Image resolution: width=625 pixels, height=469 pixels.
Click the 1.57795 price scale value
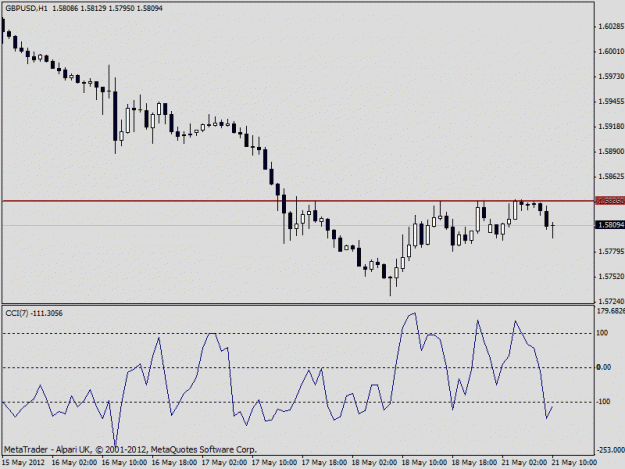pyautogui.click(x=611, y=251)
